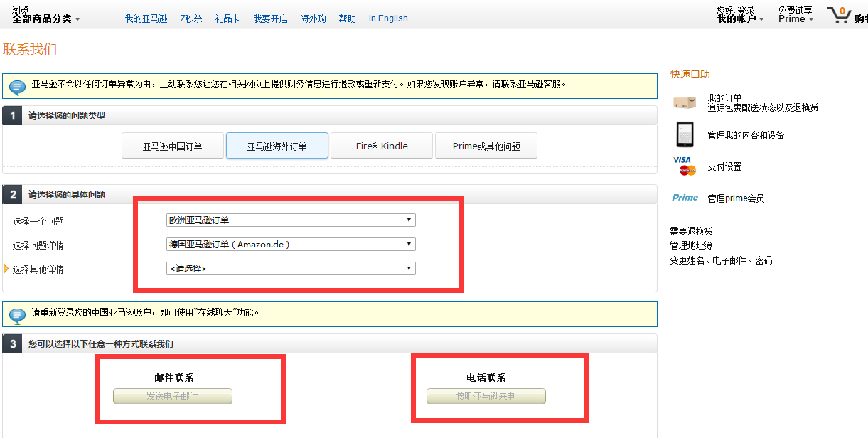Viewport: 868px width, 438px height.
Task: Select the 亚马逊中国订单 issue type
Action: [x=173, y=146]
